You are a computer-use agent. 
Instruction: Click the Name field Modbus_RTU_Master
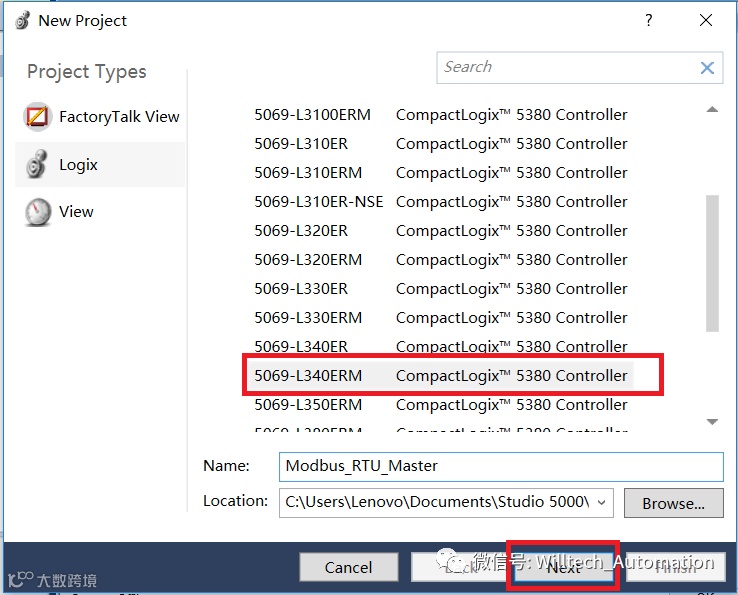tap(501, 466)
